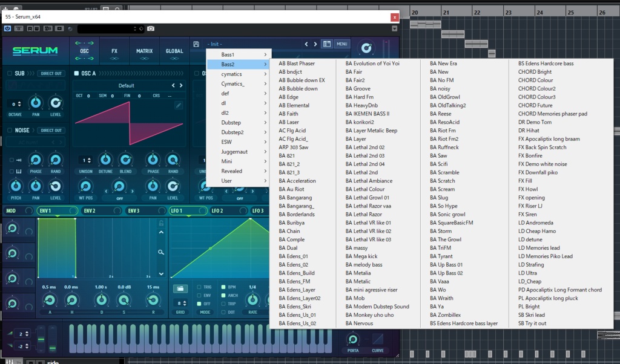Click the next preset arrow
Viewport: 620px width, 364px height.
point(315,44)
